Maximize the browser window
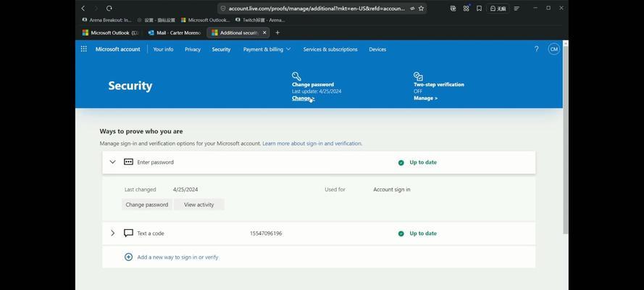The width and height of the screenshot is (644, 290). 548,8
